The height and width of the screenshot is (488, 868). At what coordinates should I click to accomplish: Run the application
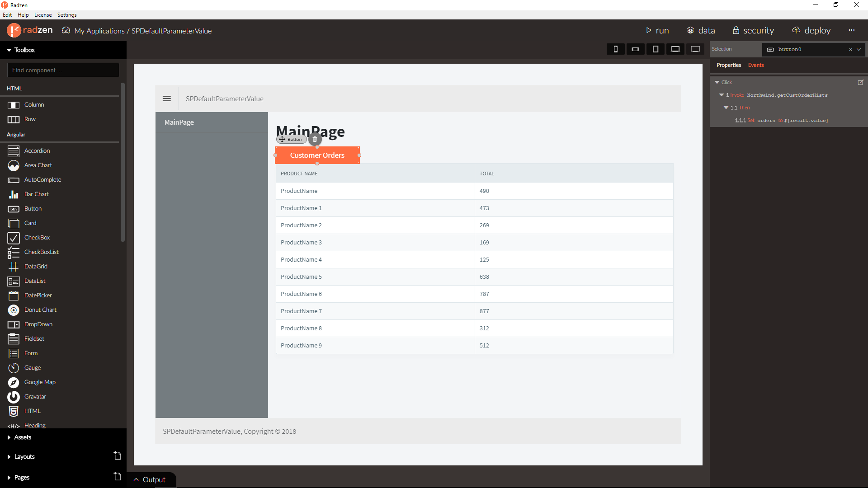[x=657, y=30]
